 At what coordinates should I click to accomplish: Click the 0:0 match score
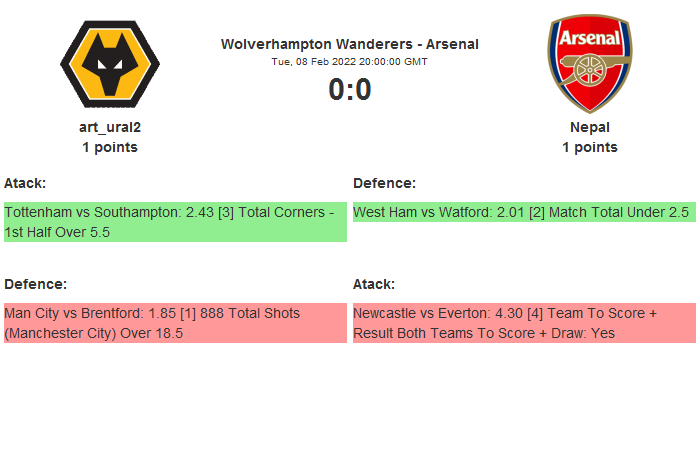pyautogui.click(x=349, y=90)
